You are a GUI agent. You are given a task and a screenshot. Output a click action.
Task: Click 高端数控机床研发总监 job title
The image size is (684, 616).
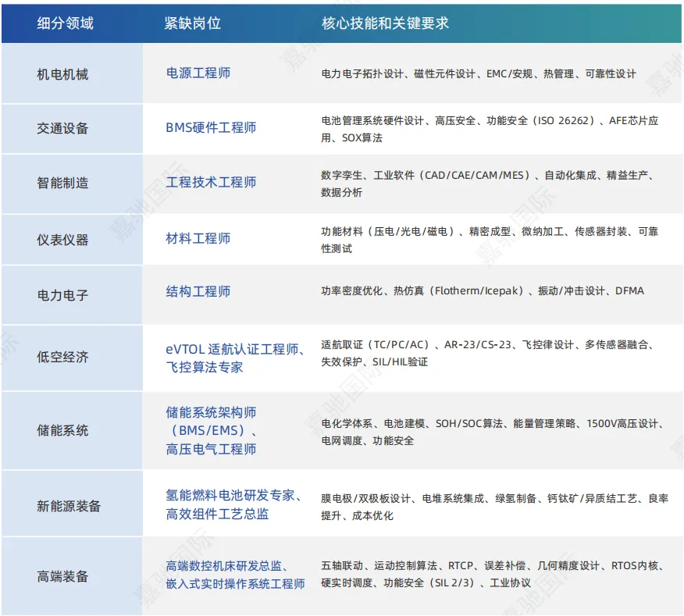[x=223, y=566]
